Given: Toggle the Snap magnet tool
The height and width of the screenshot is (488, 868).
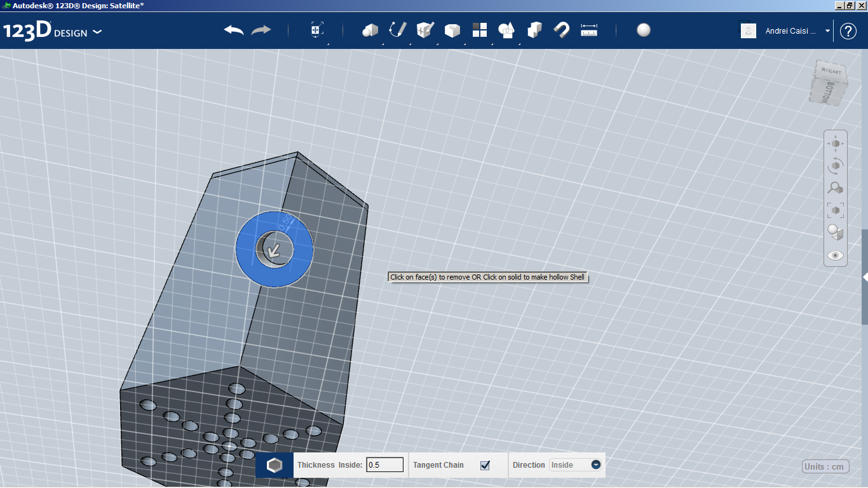Looking at the screenshot, I should [562, 30].
